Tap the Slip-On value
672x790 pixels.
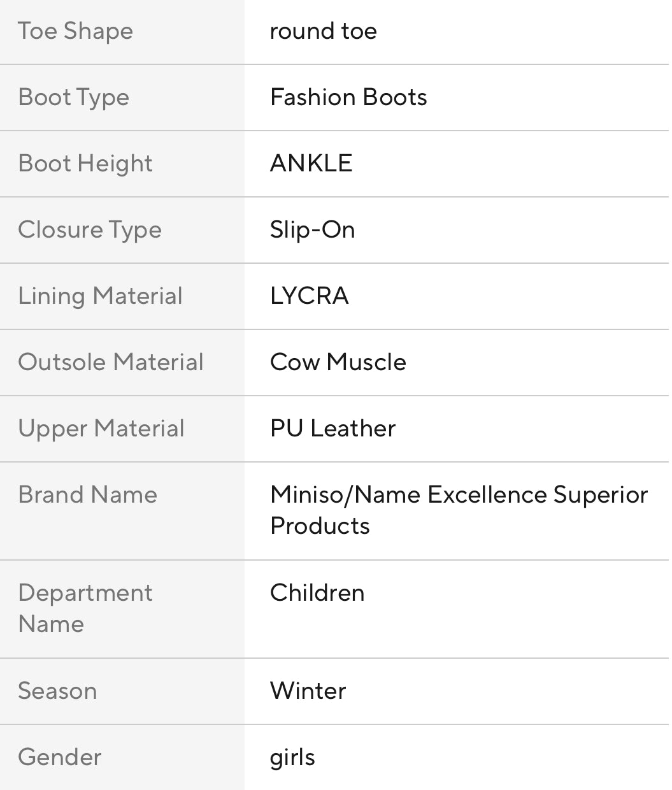coord(312,230)
